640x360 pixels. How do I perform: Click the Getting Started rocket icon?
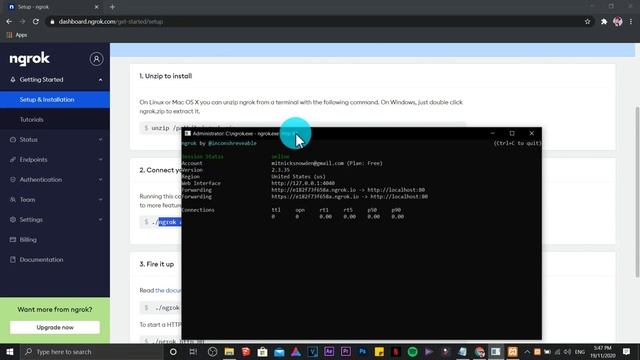13,80
